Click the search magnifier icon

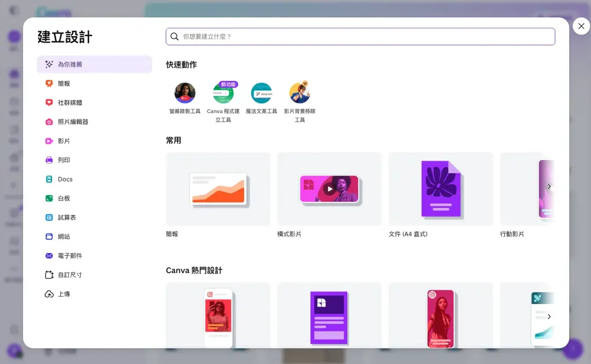(174, 37)
